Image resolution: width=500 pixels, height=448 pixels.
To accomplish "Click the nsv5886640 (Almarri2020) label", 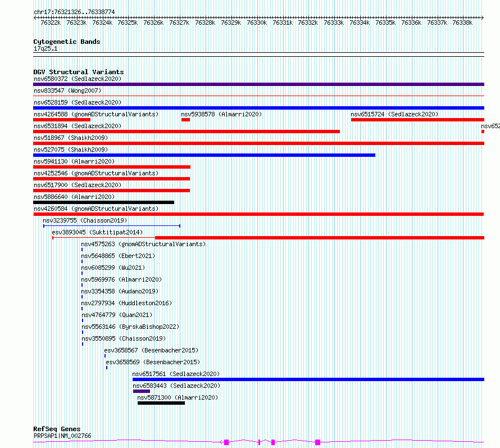I will coord(74,197).
